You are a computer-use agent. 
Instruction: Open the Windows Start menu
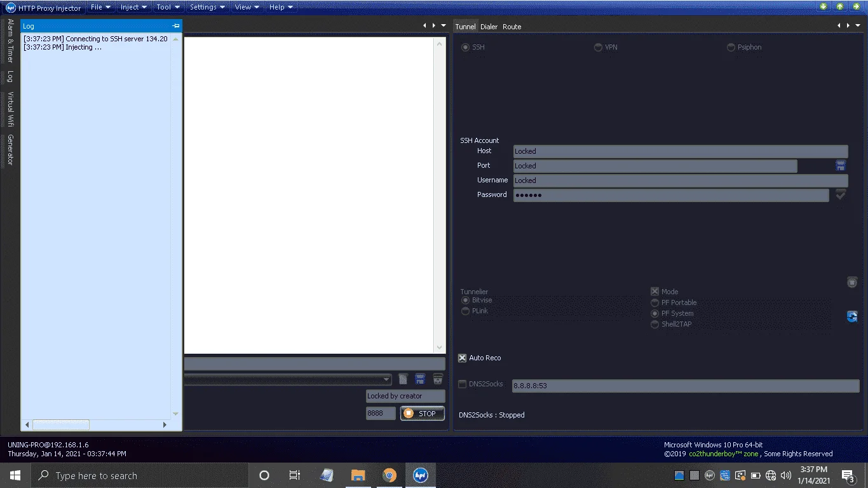point(15,475)
